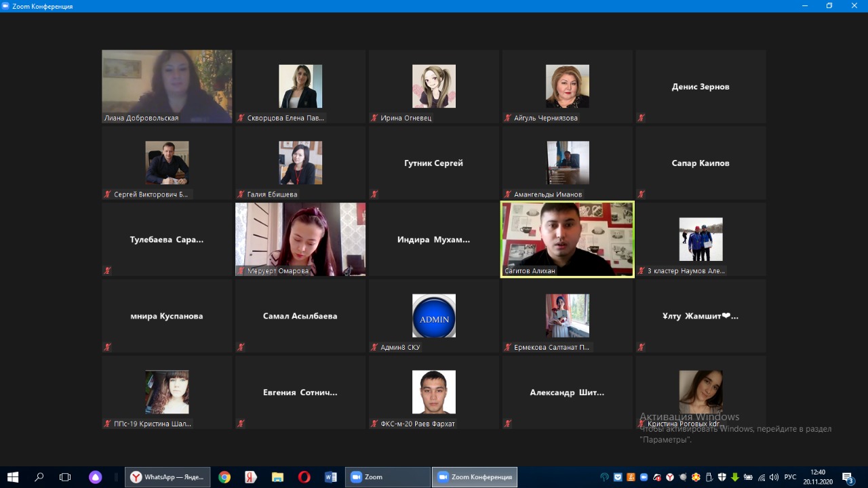
Task: Click мнира Куспанова name tile
Action: tap(167, 316)
